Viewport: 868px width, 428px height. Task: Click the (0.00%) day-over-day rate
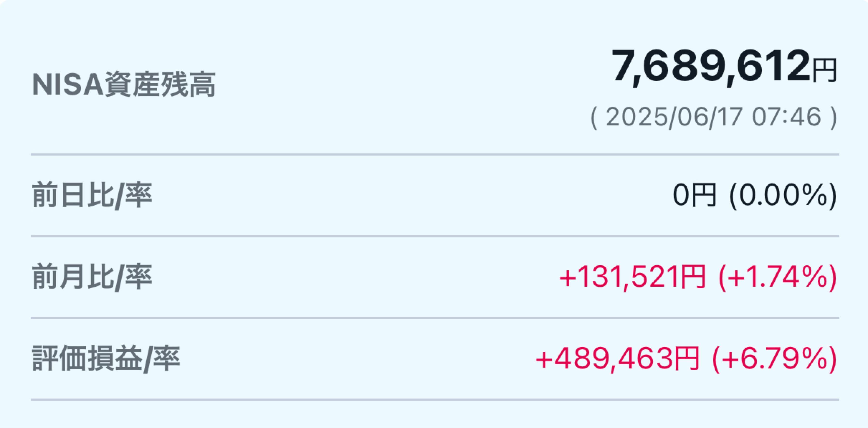(x=783, y=196)
